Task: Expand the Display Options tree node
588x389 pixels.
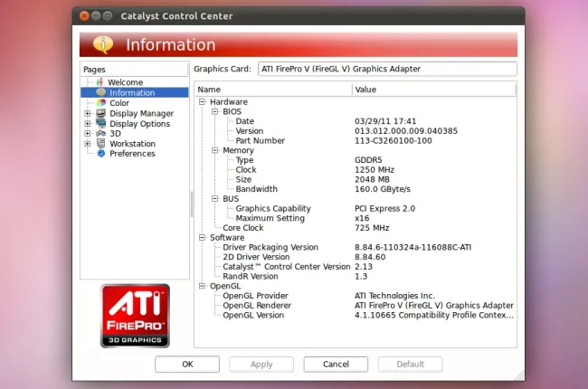Action: pos(88,123)
